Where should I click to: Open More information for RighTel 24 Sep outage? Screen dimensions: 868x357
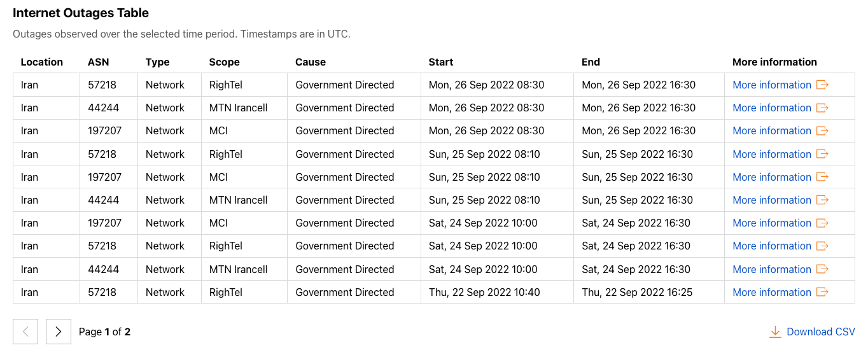click(x=772, y=246)
